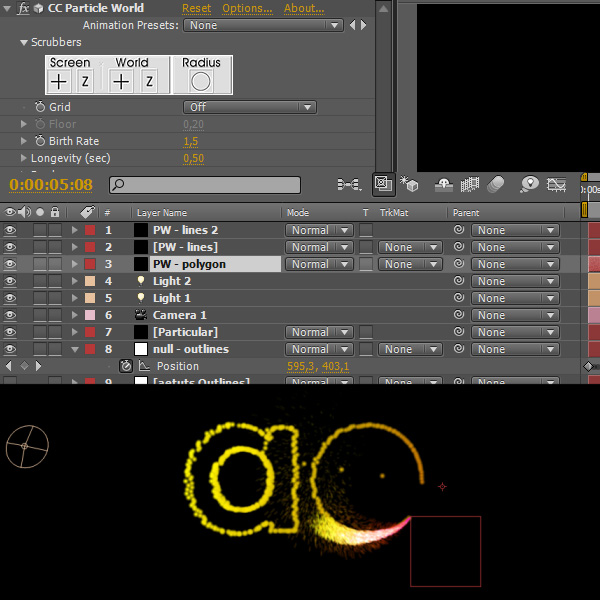The image size is (600, 600).
Task: Select previous animation preset arrow
Action: pyautogui.click(x=352, y=25)
